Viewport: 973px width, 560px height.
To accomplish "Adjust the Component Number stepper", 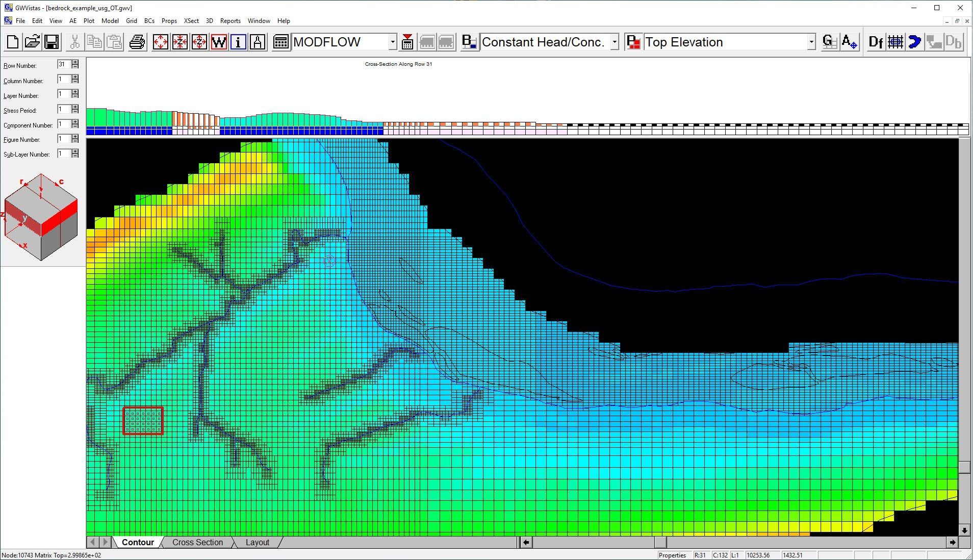I will click(x=75, y=124).
